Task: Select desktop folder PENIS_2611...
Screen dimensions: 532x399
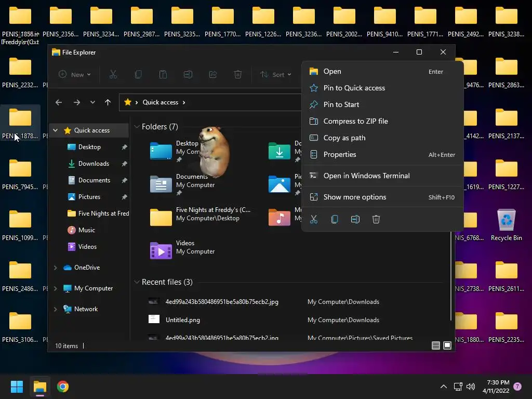Action: tap(506, 276)
